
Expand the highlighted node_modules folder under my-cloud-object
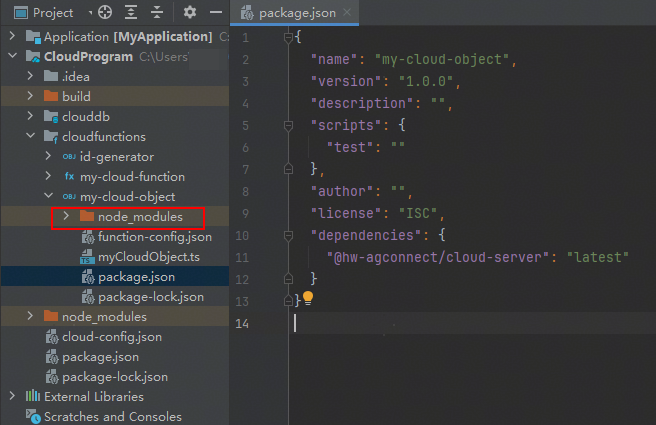66,217
